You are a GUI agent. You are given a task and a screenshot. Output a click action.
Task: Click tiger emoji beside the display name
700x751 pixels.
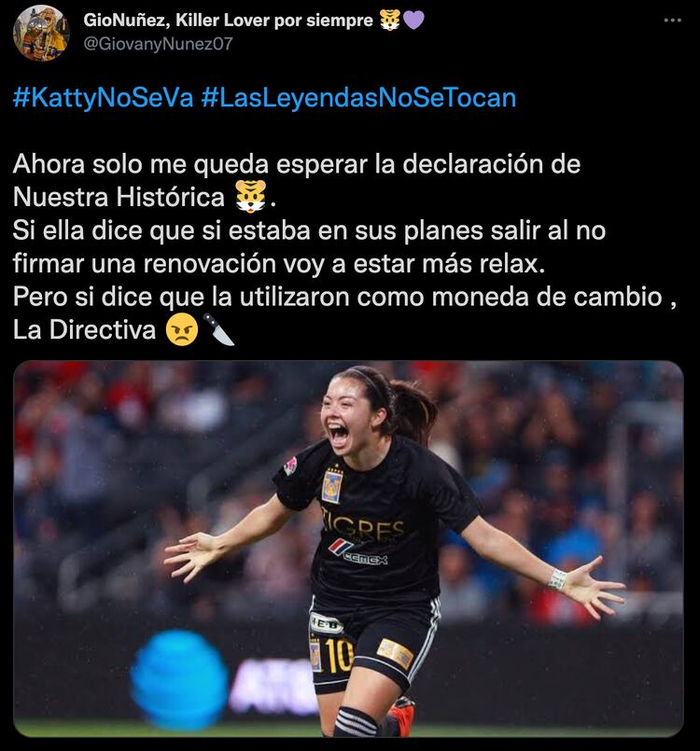tap(390, 21)
